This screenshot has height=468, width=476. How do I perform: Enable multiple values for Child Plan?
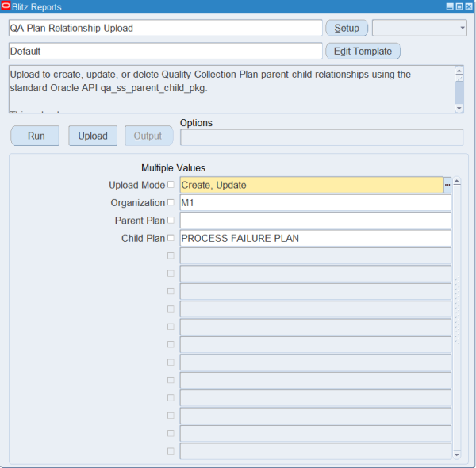pyautogui.click(x=171, y=238)
